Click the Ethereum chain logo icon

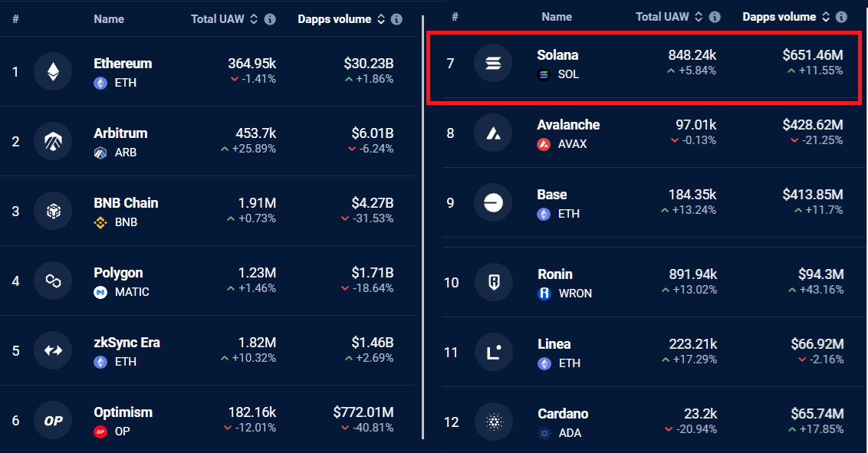[53, 71]
